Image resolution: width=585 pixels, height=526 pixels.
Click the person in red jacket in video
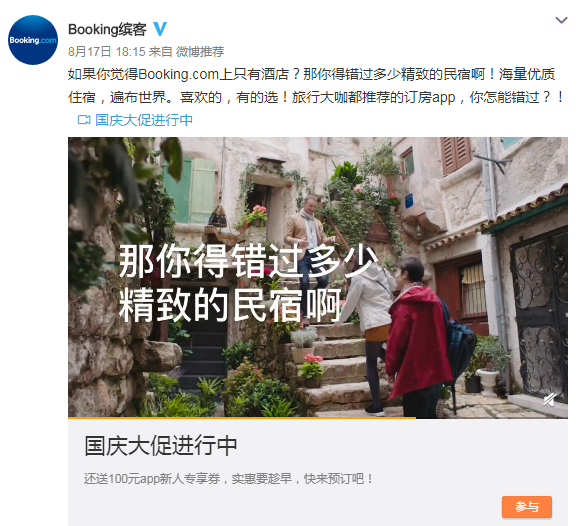(420, 338)
